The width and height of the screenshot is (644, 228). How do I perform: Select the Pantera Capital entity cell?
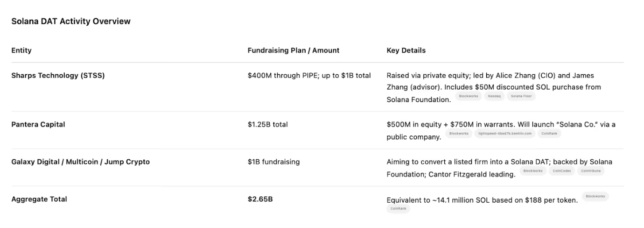[x=37, y=124]
